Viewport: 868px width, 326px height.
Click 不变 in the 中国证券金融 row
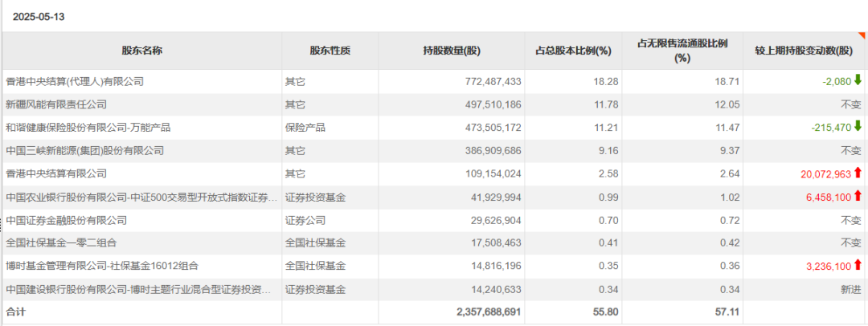pos(852,220)
